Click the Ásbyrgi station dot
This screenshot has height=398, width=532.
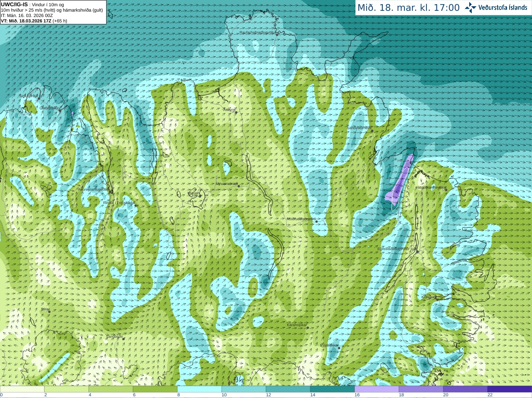pos(235,112)
